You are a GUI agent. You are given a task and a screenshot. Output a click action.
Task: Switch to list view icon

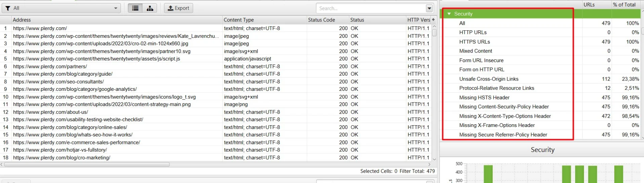pos(135,8)
